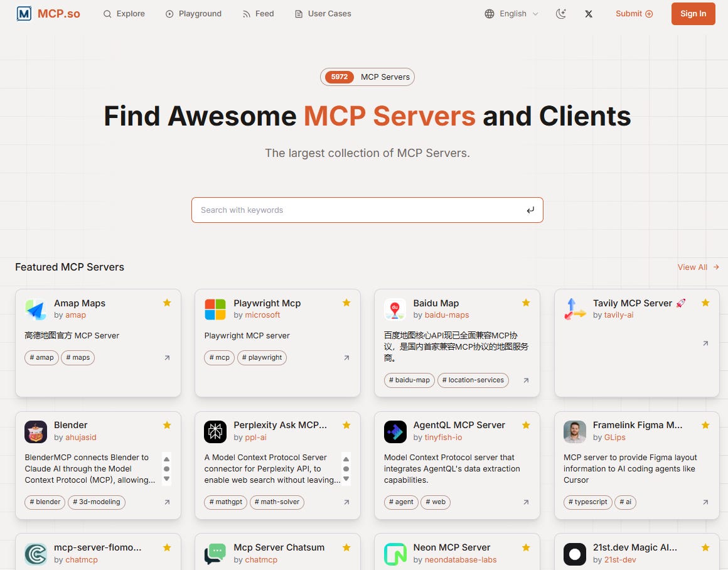The width and height of the screenshot is (728, 570).
Task: Select the # playwright tag
Action: [262, 357]
